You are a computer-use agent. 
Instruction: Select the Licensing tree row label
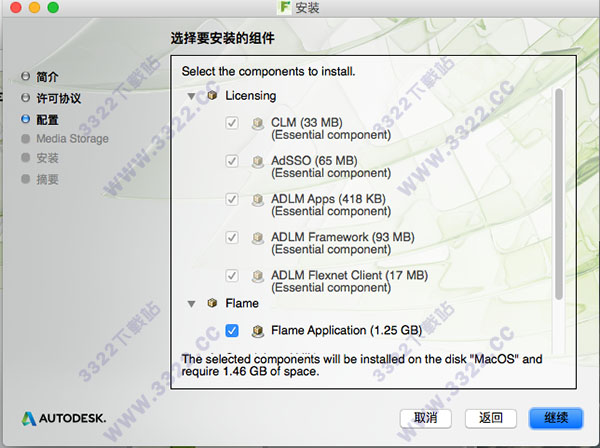[251, 95]
